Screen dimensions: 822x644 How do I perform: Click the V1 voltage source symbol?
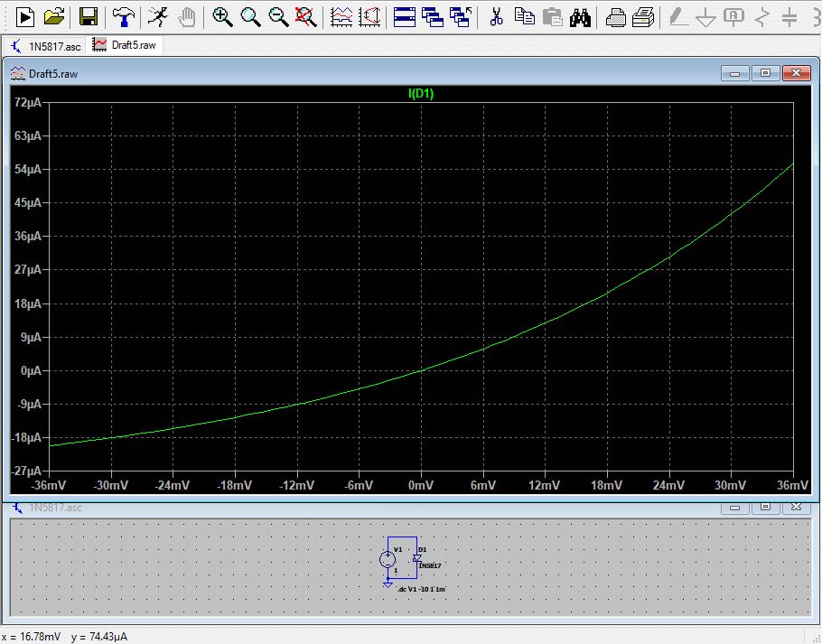388,560
